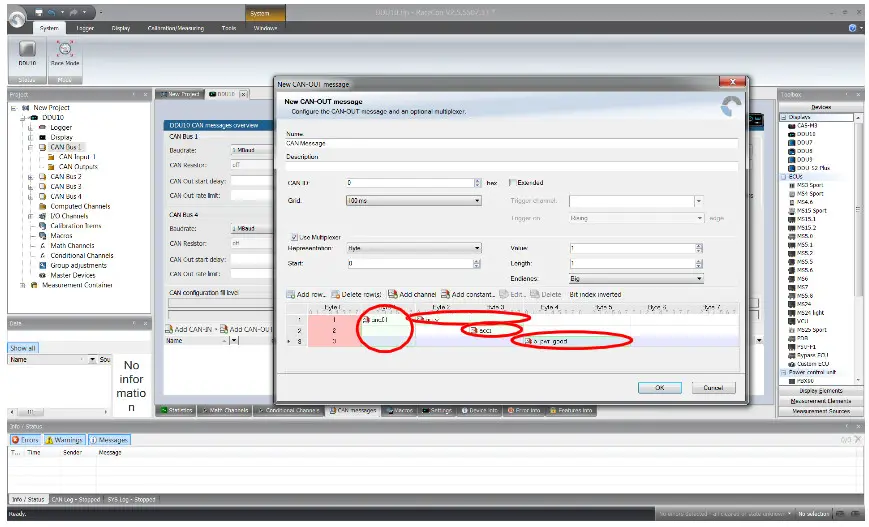Switch to Statistics bottom tab
Viewport: 869px width, 527px height.
coord(176,411)
